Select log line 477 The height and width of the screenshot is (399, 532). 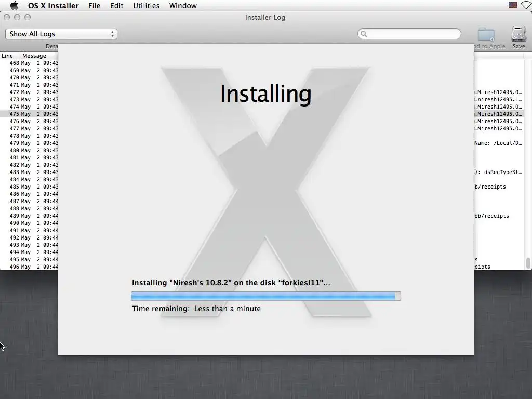point(29,129)
